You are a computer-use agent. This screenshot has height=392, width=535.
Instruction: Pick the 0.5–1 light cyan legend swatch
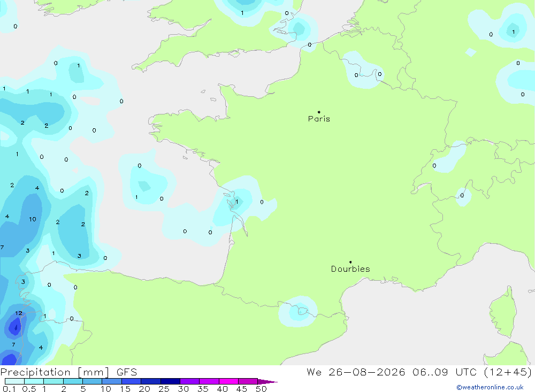click(x=34, y=381)
